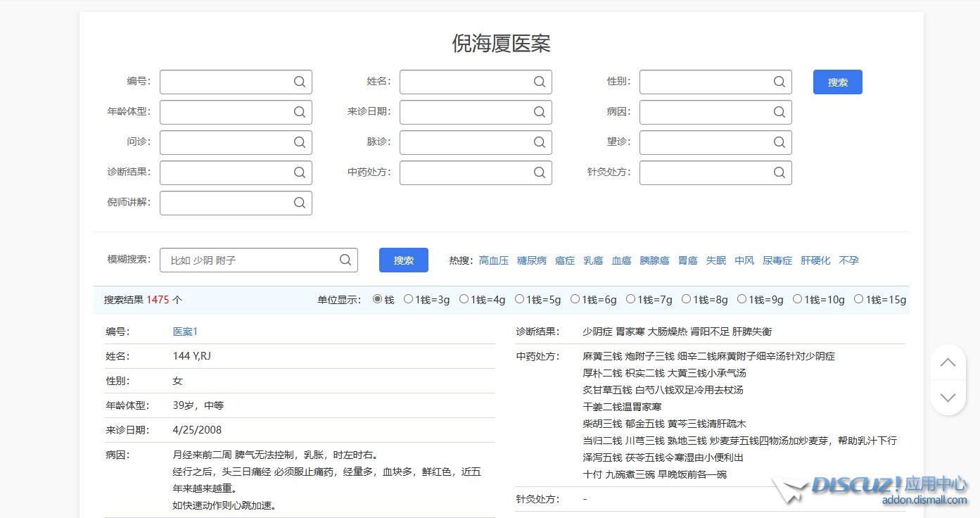Click into the 倪师讲解 input field
This screenshot has width=980, height=518.
click(x=225, y=203)
